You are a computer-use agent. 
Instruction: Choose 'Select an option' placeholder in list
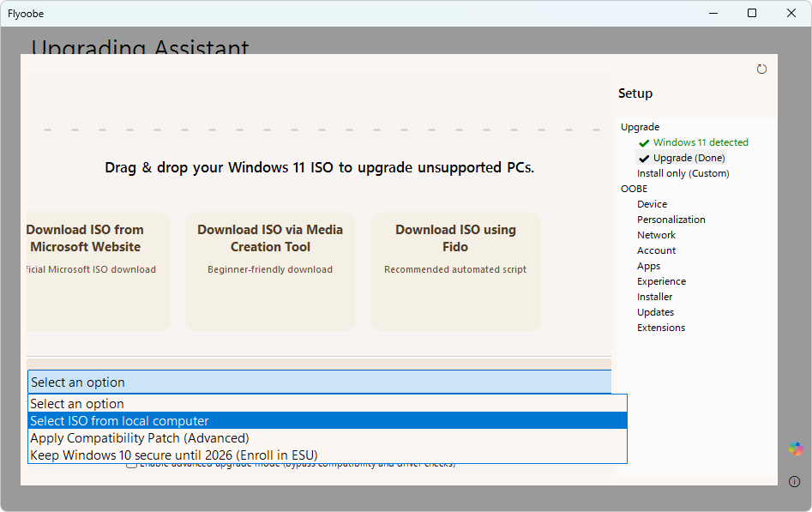pos(328,404)
